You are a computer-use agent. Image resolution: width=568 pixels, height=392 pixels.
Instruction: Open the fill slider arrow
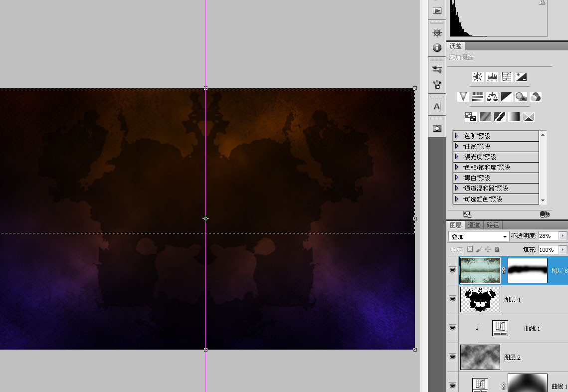563,250
